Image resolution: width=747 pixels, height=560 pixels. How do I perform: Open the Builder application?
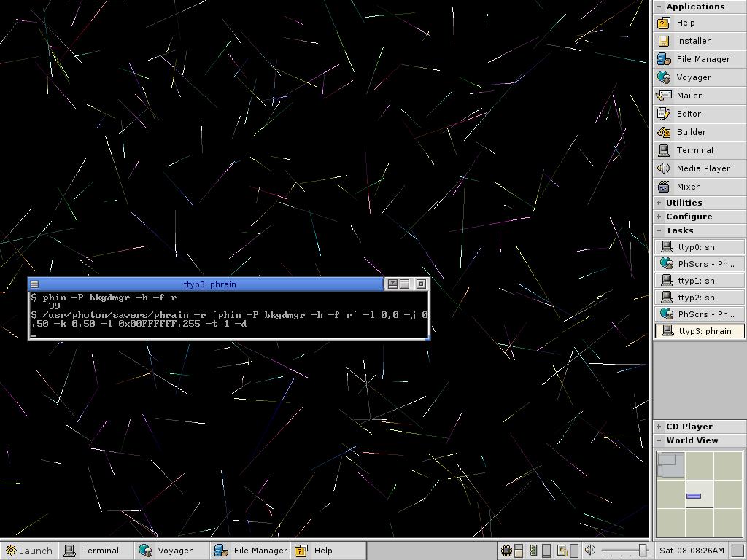click(x=700, y=132)
